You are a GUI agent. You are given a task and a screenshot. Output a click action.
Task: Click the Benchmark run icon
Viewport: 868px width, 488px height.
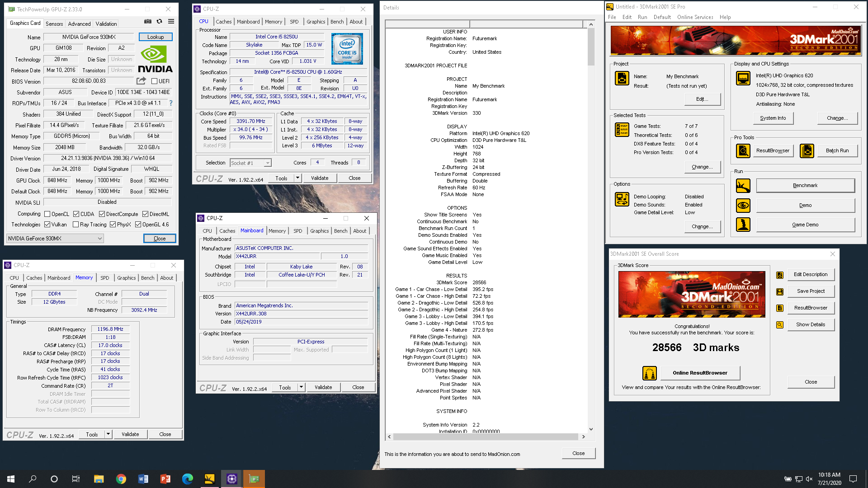(743, 186)
